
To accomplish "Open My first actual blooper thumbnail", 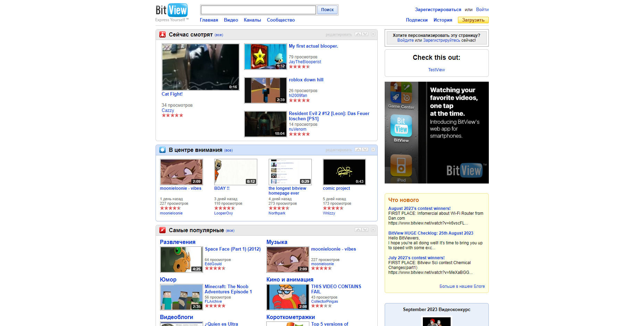I will 266,57.
